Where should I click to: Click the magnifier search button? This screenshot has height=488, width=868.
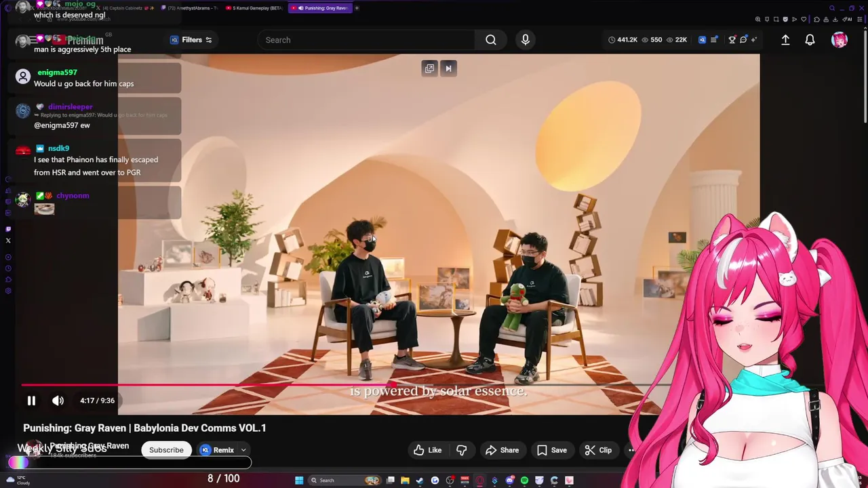[491, 40]
